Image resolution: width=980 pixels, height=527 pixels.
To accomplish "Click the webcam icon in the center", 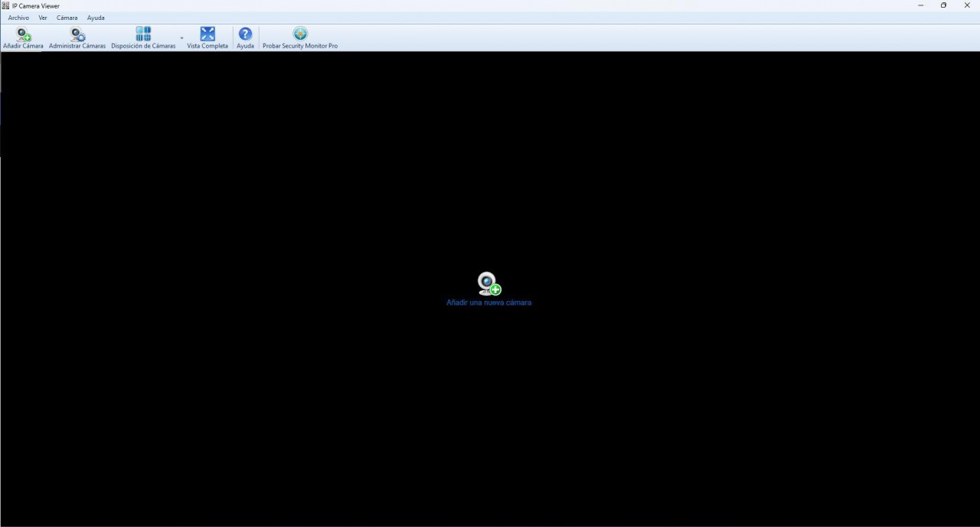I will 488,283.
